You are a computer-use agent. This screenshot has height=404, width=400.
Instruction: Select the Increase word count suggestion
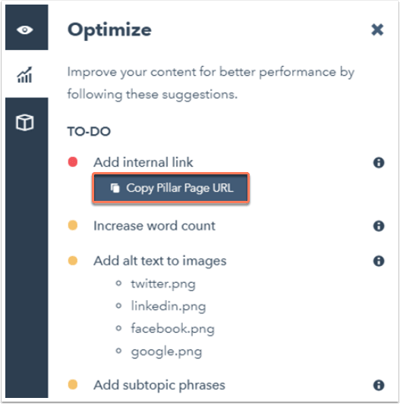click(x=154, y=226)
